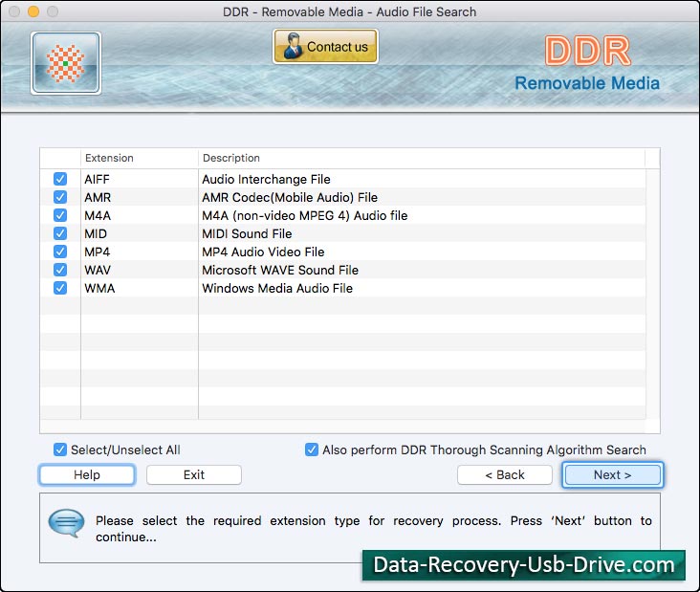Screen dimensions: 700x592
Task: Click 'MIDI Sound File' description
Action: 247,234
